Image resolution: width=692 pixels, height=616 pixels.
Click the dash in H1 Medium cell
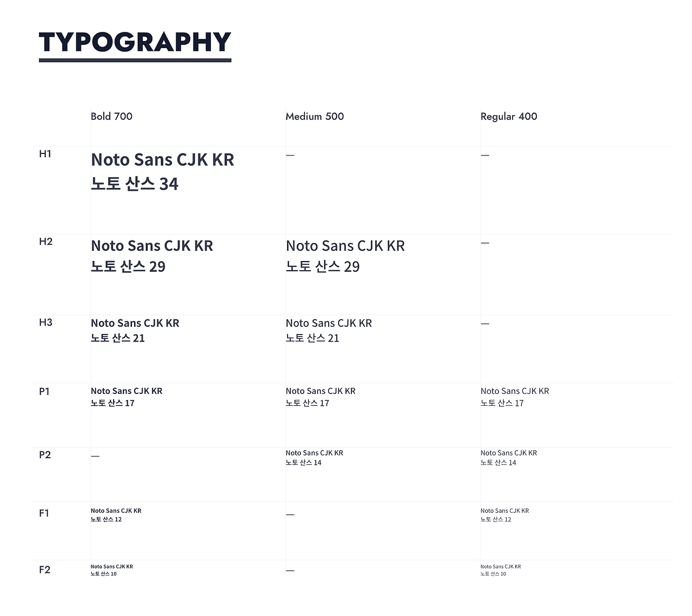point(290,155)
